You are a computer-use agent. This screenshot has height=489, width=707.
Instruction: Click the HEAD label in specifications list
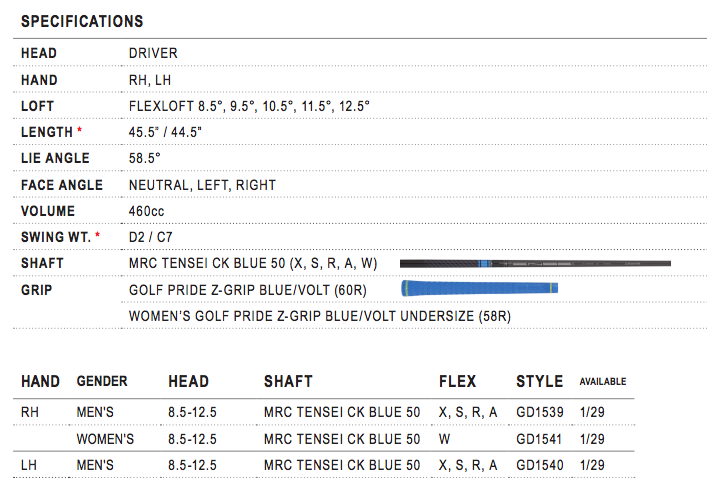point(39,53)
